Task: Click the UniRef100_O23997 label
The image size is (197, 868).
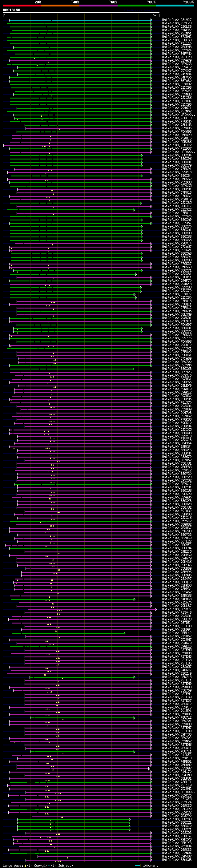Action: tap(177, 768)
